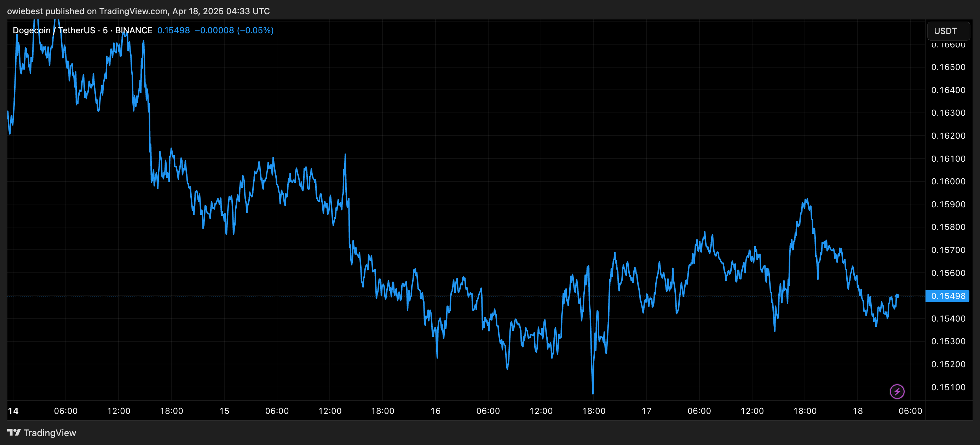Select date marker 14 on time axis
The image size is (980, 445).
13,411
